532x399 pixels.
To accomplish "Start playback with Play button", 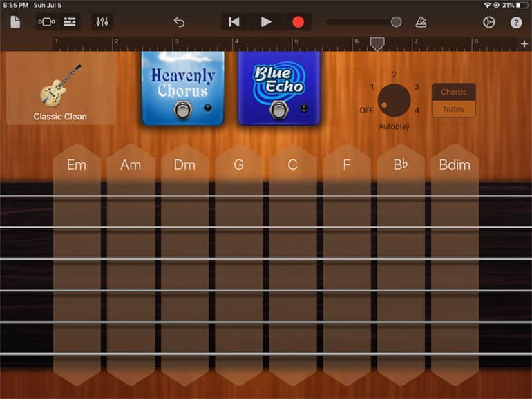I will click(266, 22).
